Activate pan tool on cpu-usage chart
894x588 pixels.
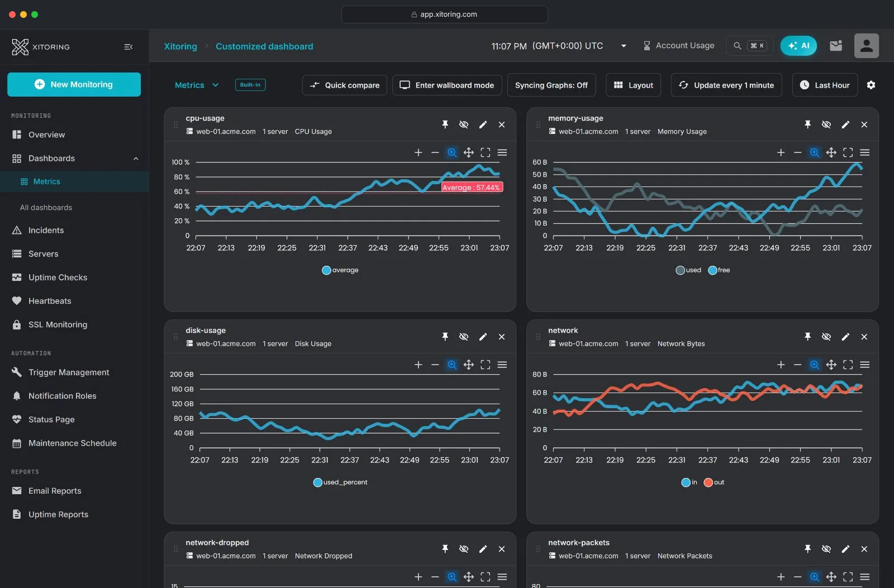[469, 152]
